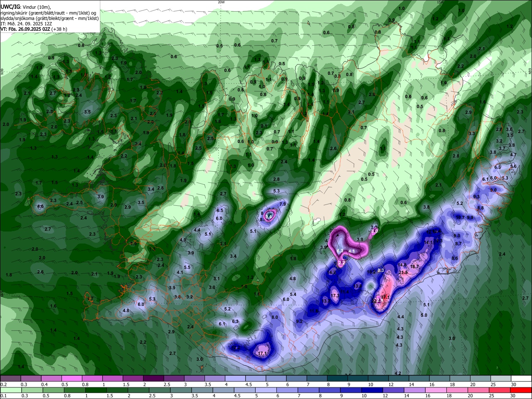Select the 9.0 value in the eastern fjords

pos(493,190)
